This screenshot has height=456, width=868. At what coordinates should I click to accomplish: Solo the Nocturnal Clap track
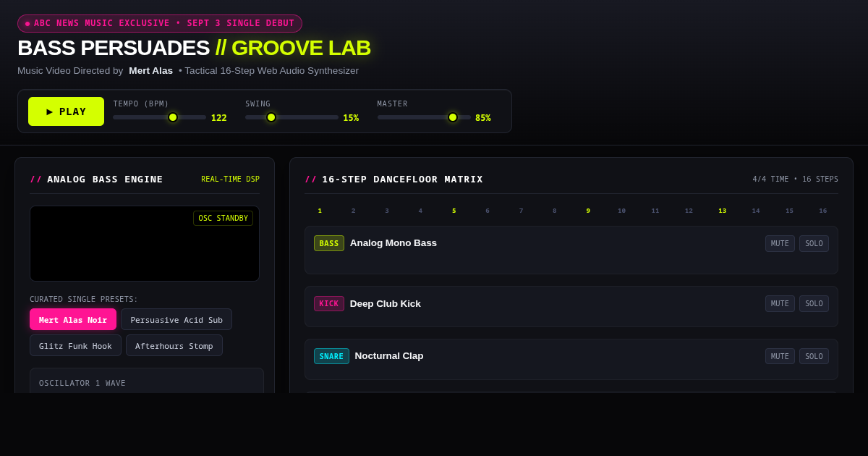tap(814, 356)
